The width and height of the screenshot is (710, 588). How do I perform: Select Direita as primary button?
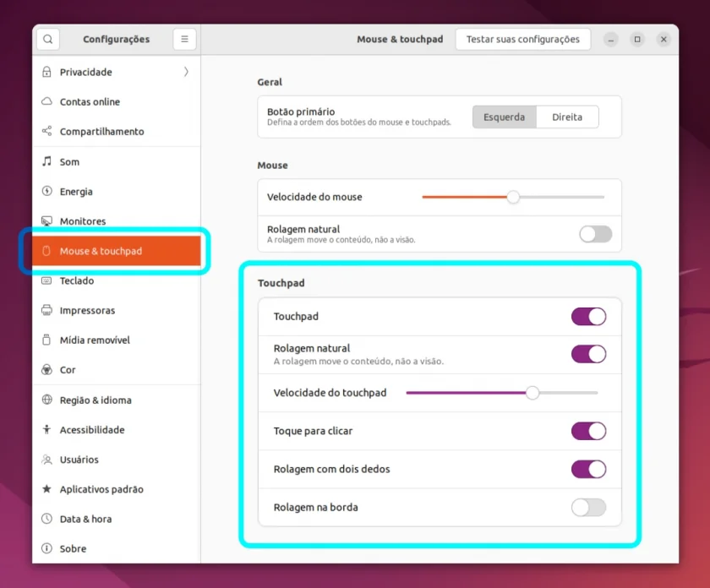click(x=567, y=117)
